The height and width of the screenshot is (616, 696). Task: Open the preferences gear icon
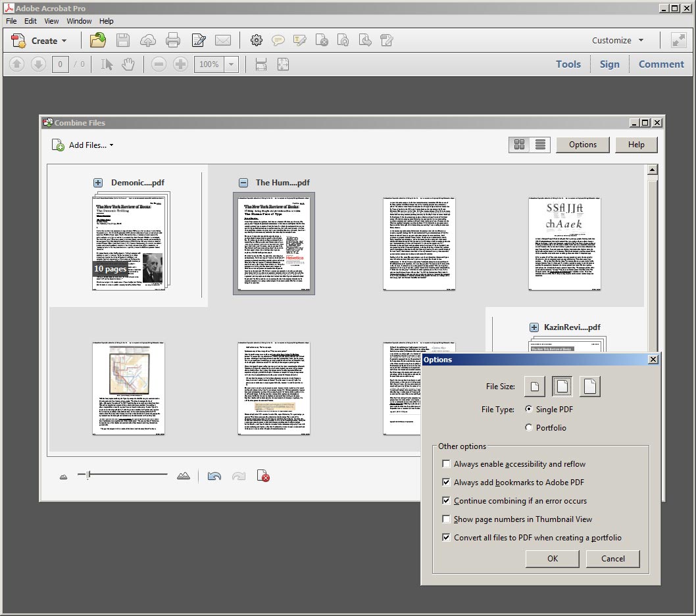pyautogui.click(x=256, y=40)
